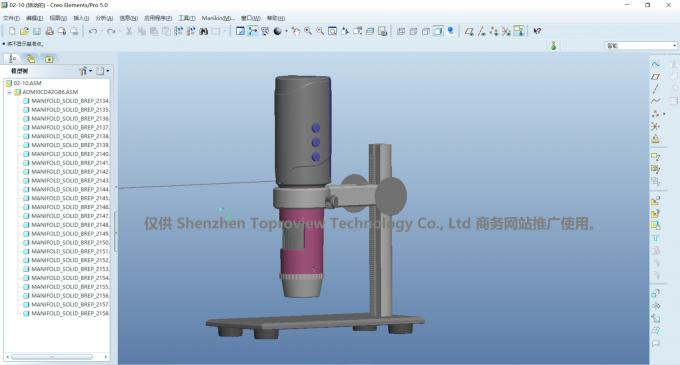
Task: Toggle datum points display icon
Action: (x=494, y=31)
